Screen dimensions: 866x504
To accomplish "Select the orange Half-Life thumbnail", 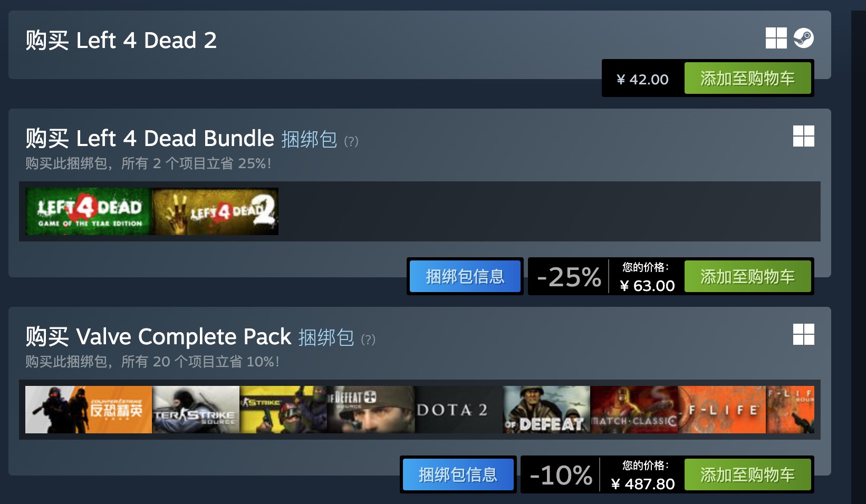I will tap(722, 410).
